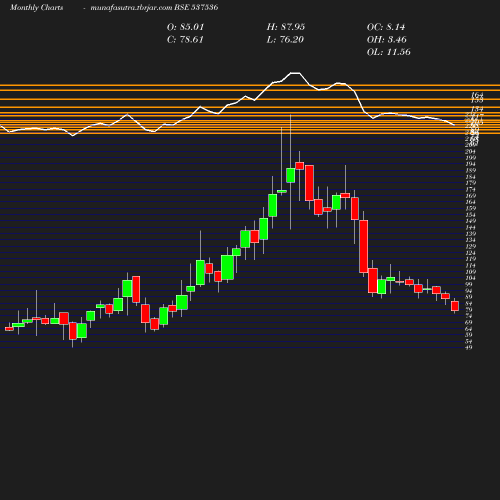Screen dimensions: 500x500
Task: Click the 144 price axis label
Action: [x=470, y=227]
